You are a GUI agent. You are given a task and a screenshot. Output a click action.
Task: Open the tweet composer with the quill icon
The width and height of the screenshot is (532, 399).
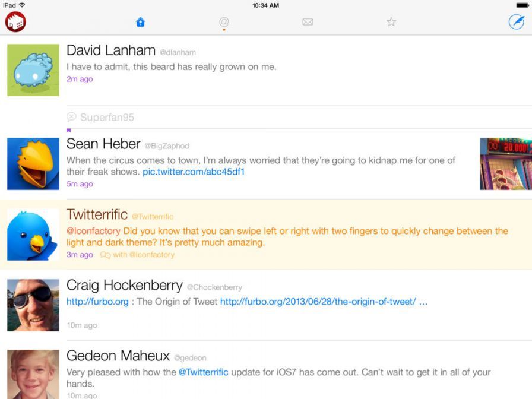point(515,21)
